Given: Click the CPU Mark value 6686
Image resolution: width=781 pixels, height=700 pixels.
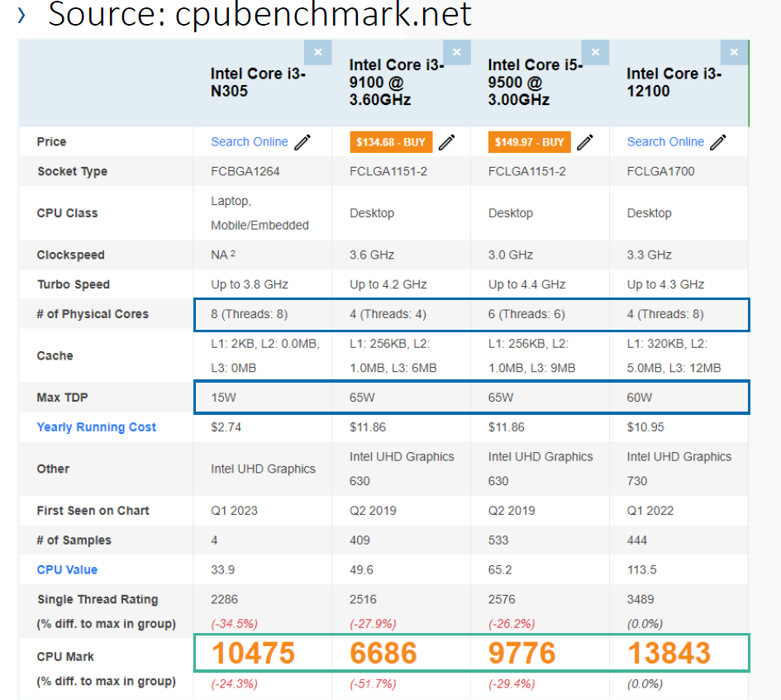Looking at the screenshot, I should [383, 653].
